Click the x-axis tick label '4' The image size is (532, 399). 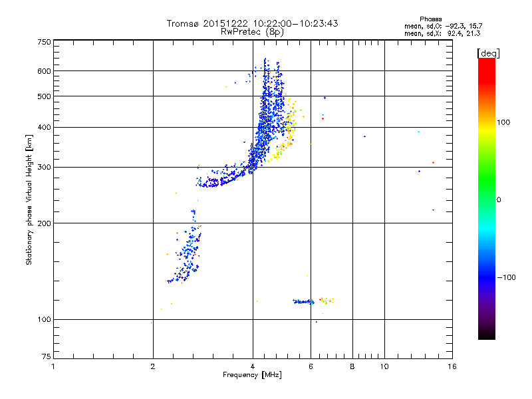(253, 366)
